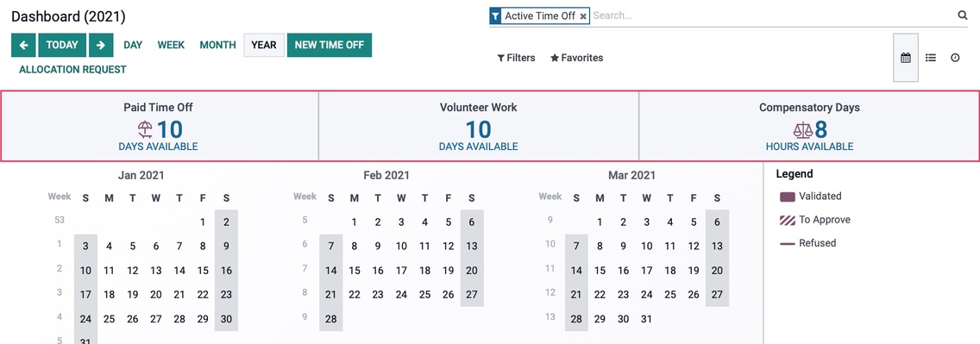Click the Compensatory Days scales icon

pyautogui.click(x=802, y=130)
